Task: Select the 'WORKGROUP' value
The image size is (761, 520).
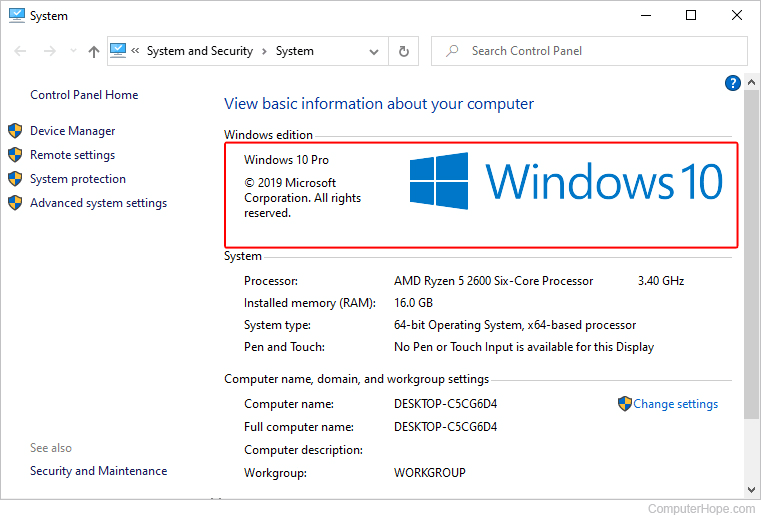Action: 430,472
